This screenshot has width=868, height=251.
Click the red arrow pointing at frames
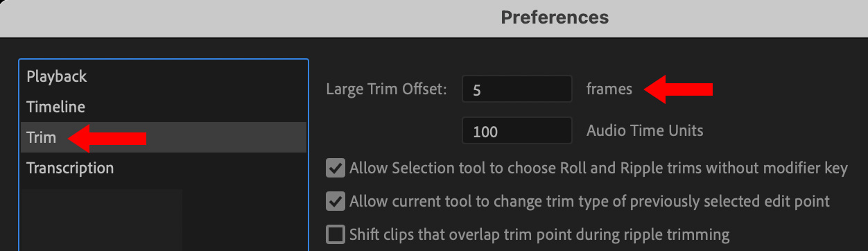679,89
